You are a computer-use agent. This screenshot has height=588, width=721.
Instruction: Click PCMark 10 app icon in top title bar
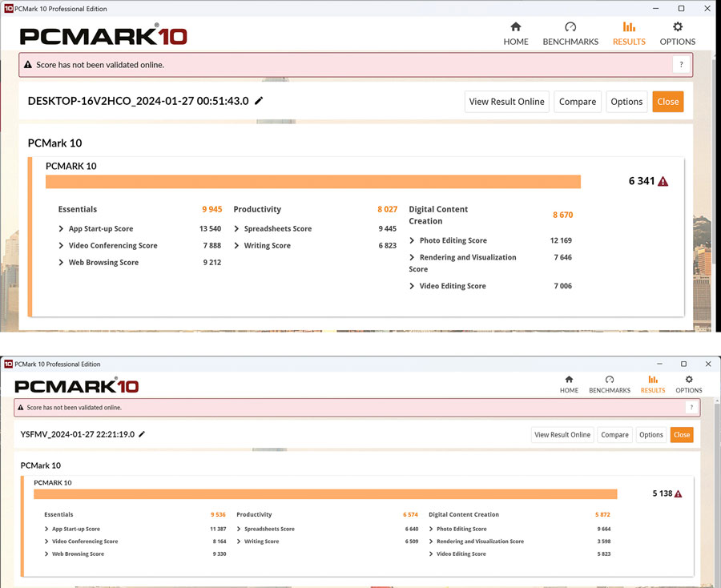pos(8,8)
